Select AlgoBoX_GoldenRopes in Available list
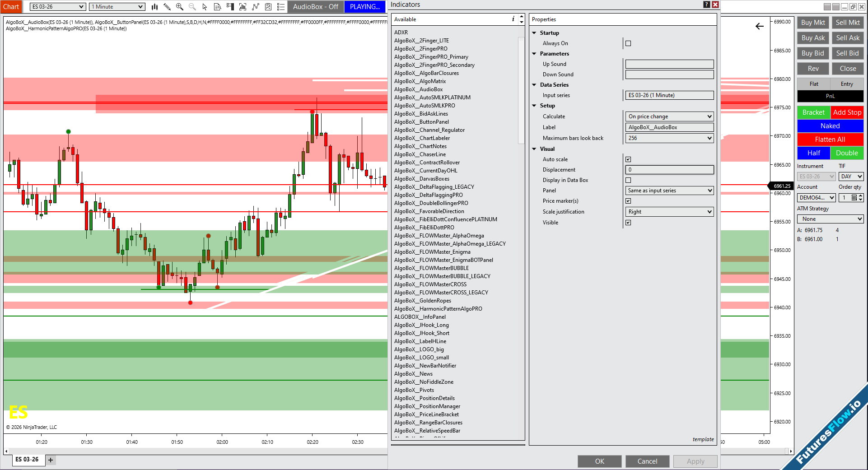The image size is (868, 470). click(422, 301)
